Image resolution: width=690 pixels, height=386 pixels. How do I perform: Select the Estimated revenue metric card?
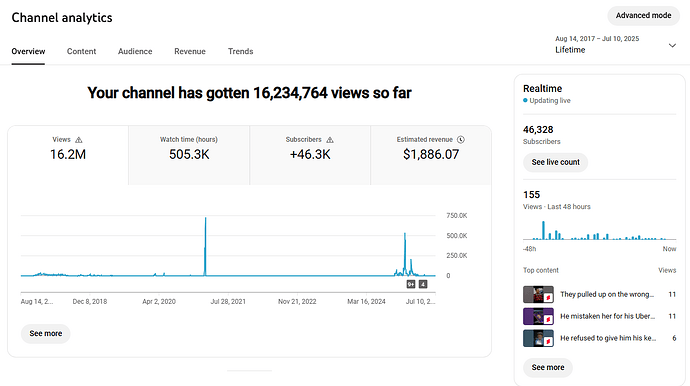pos(431,155)
